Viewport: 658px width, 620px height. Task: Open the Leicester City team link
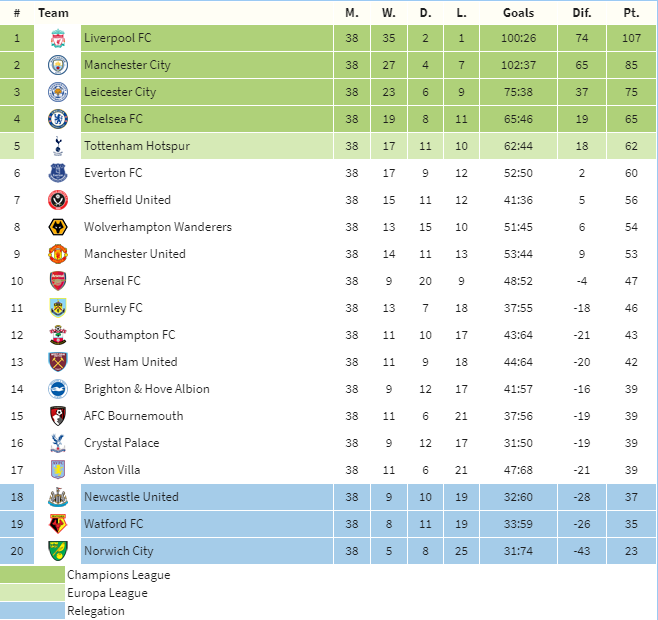[x=120, y=92]
